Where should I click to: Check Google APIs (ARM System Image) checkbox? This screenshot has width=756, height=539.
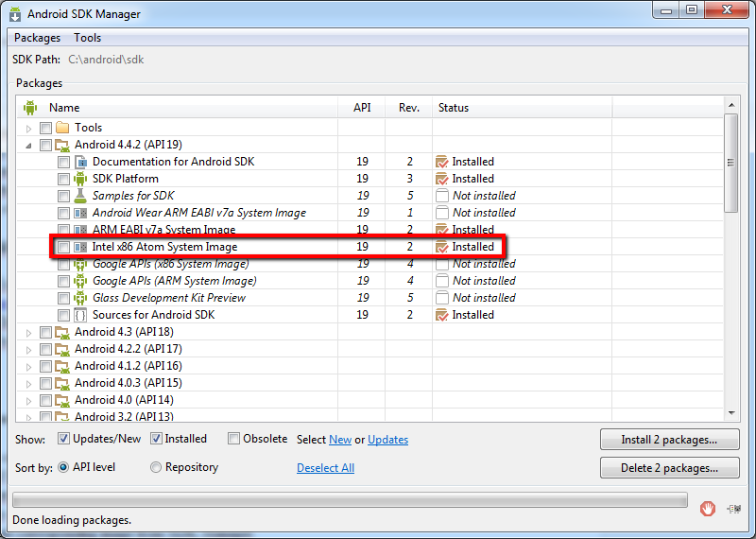point(63,281)
